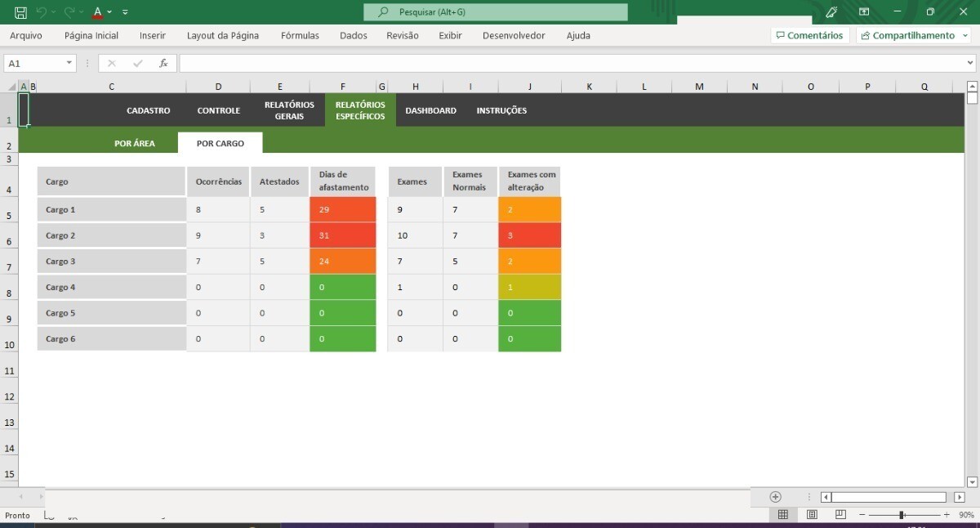Click in the Pesquisar search box

(496, 12)
